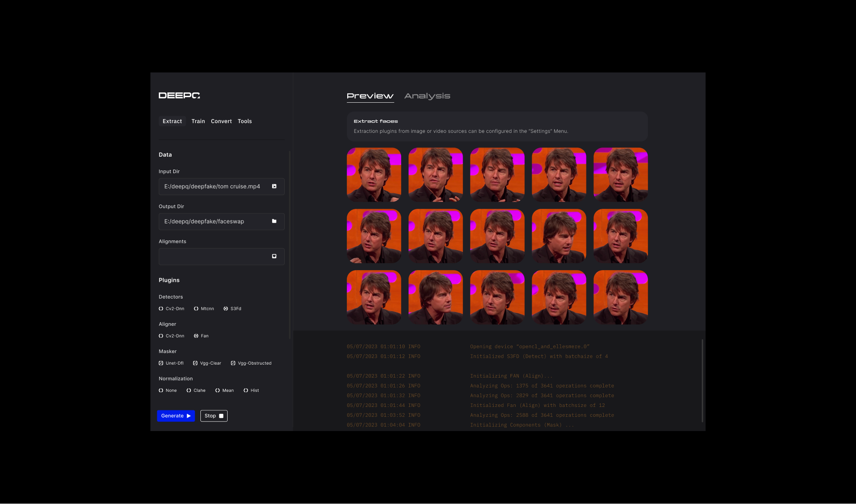Toggle the Vgg-Clear masker checkbox
The image size is (856, 504).
pos(195,363)
